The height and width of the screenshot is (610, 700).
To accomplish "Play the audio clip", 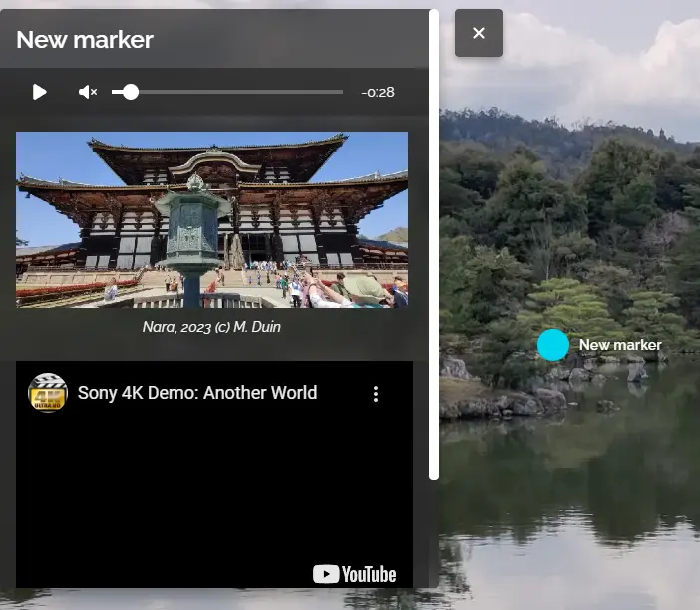I will pyautogui.click(x=39, y=92).
